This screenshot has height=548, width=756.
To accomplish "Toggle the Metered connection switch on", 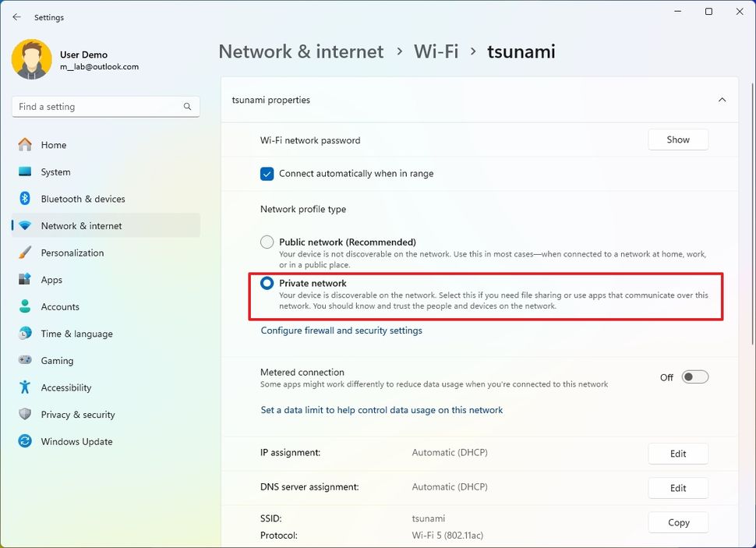I will (694, 377).
